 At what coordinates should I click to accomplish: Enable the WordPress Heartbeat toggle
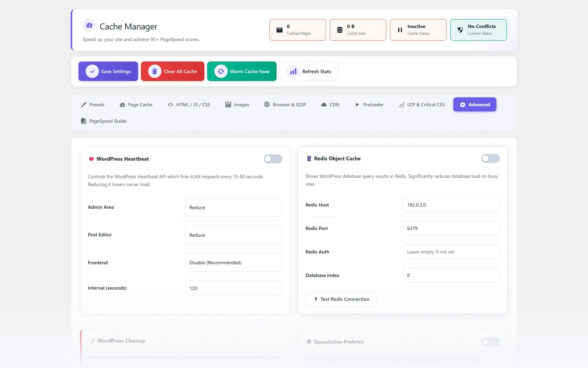pos(273,159)
